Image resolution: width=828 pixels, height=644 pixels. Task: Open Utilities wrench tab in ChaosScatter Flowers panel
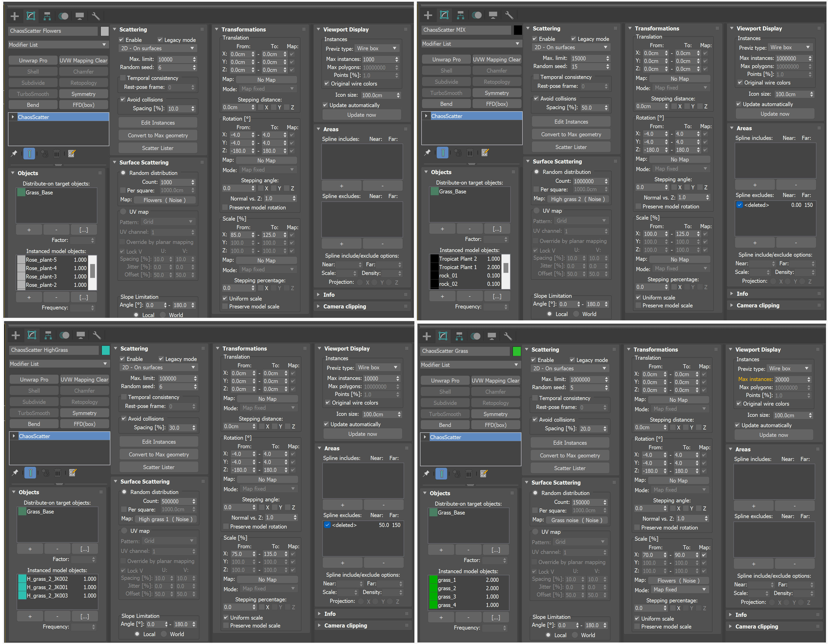[x=95, y=16]
